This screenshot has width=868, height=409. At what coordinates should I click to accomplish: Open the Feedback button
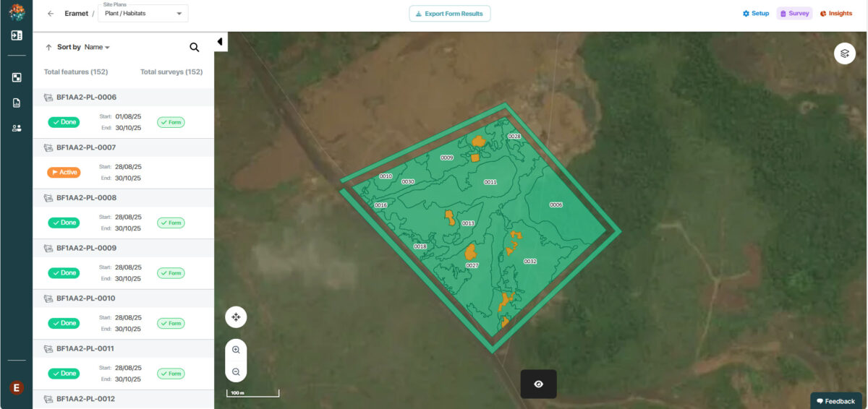(x=835, y=401)
